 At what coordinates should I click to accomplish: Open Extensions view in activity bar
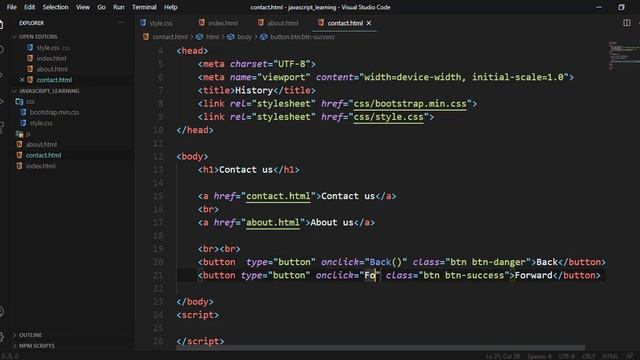[2, 127]
